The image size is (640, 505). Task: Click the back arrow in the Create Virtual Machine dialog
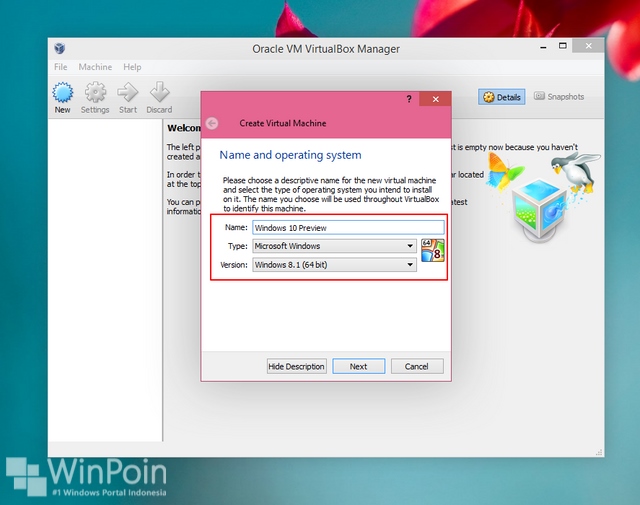coord(212,123)
